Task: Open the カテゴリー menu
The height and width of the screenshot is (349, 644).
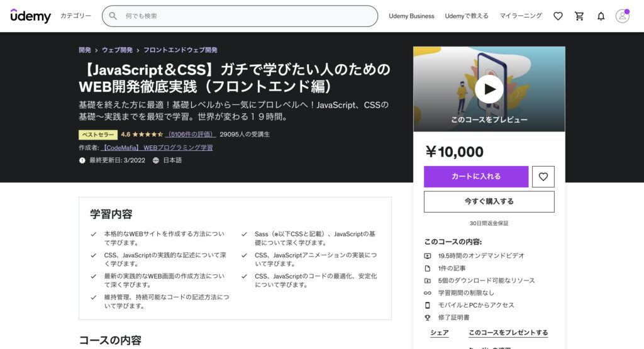Action: 75,16
